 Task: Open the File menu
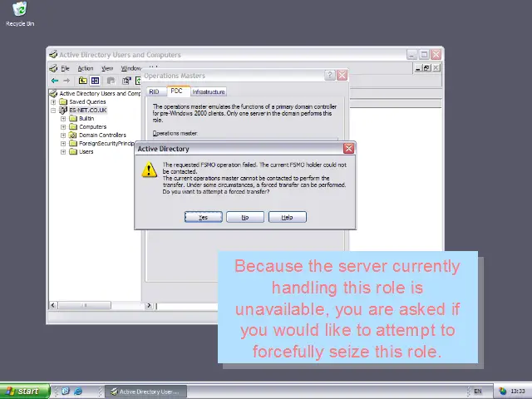65,68
